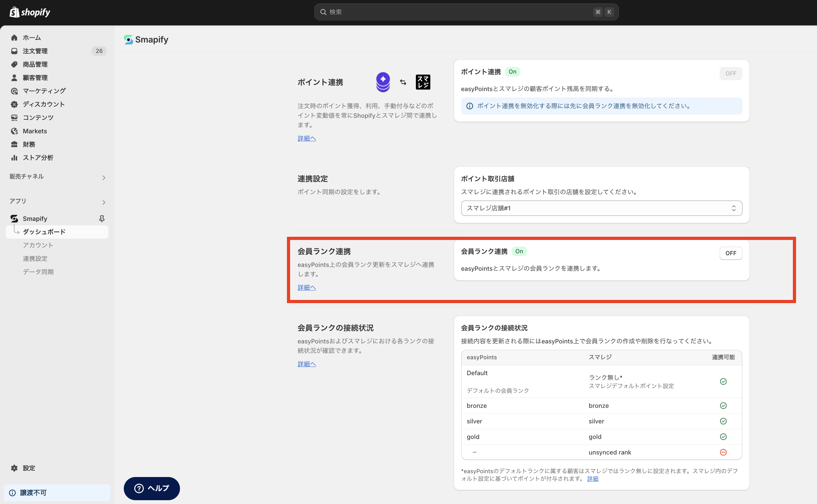Click the purple easyPoints coin icon
817x504 pixels.
point(383,82)
